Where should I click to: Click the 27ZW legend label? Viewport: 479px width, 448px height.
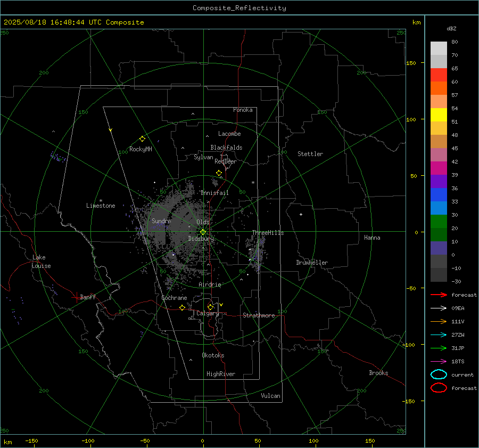458,335
